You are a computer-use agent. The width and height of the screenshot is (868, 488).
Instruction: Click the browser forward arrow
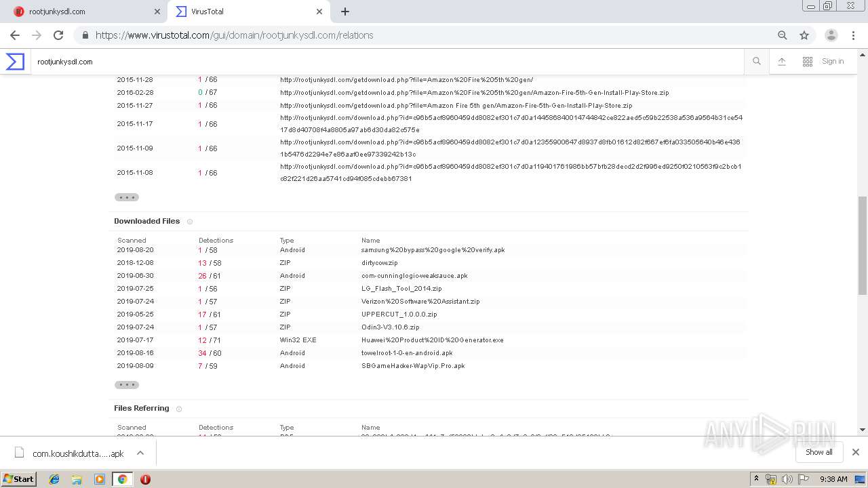(37, 35)
